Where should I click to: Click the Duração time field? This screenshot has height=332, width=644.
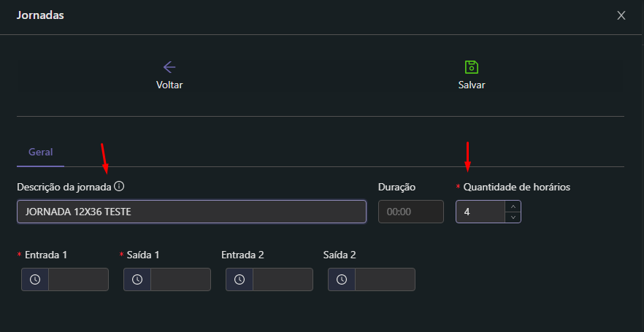coord(410,212)
